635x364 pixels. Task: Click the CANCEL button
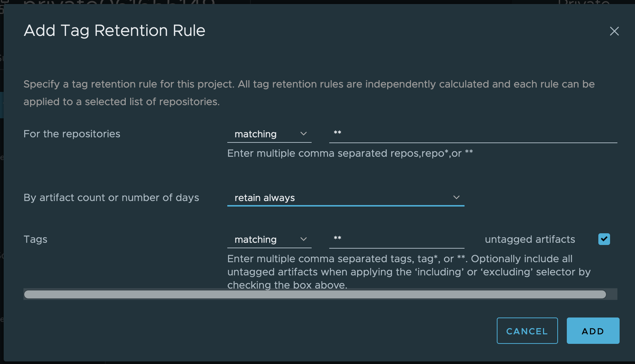coord(527,331)
